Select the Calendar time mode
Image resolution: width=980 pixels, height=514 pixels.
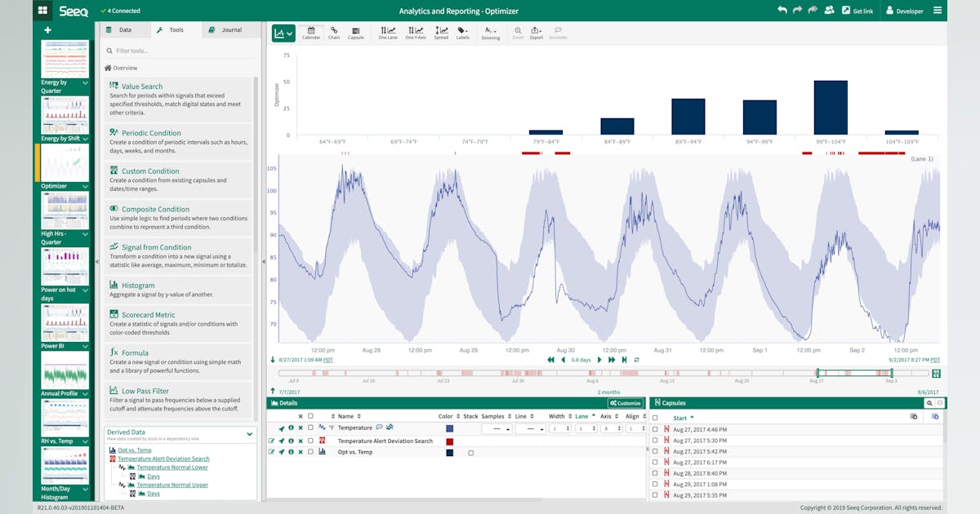coord(311,33)
